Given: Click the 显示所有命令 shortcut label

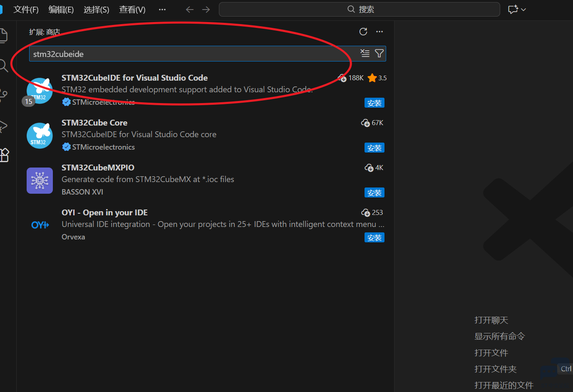Looking at the screenshot, I should [x=500, y=336].
